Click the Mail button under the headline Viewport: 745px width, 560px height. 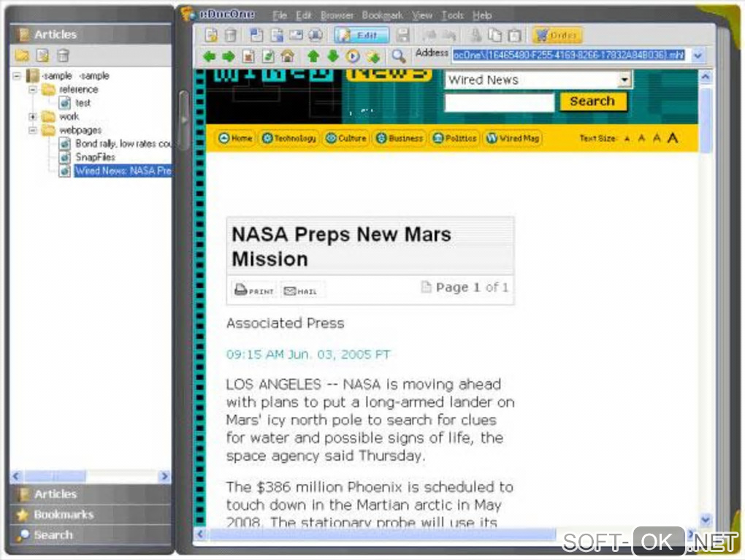(300, 291)
